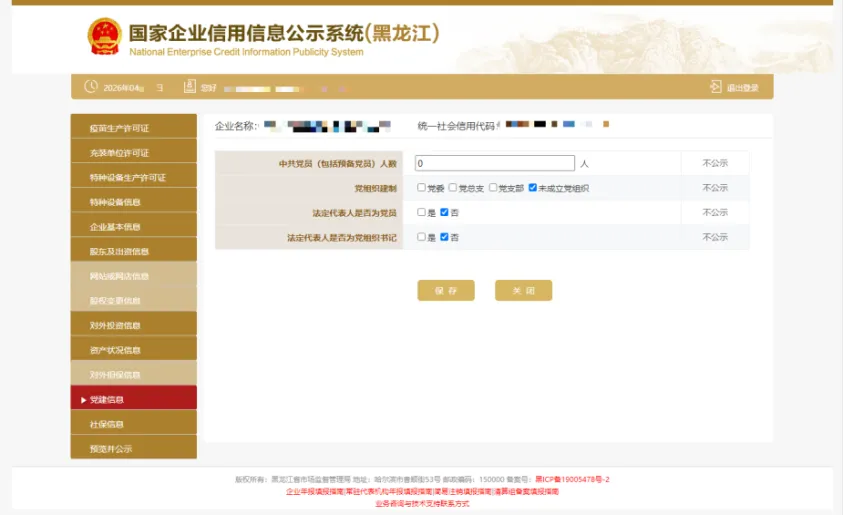
Task: Open 特种设备生产许可证 in the sidebar
Action: coord(133,177)
